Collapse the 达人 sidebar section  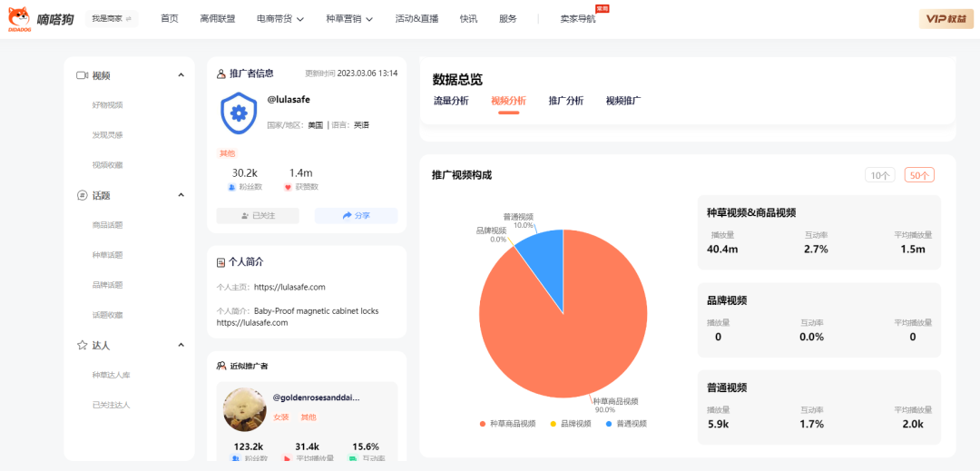click(x=181, y=345)
